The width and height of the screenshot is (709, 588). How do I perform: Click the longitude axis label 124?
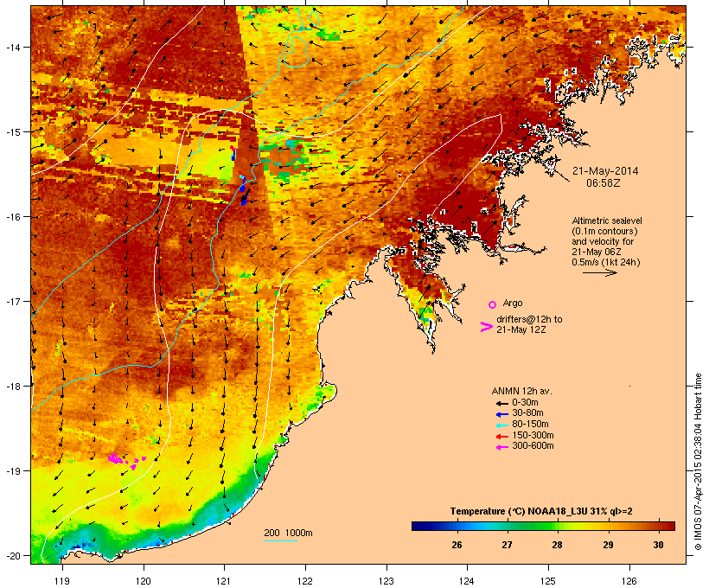pos(467,581)
